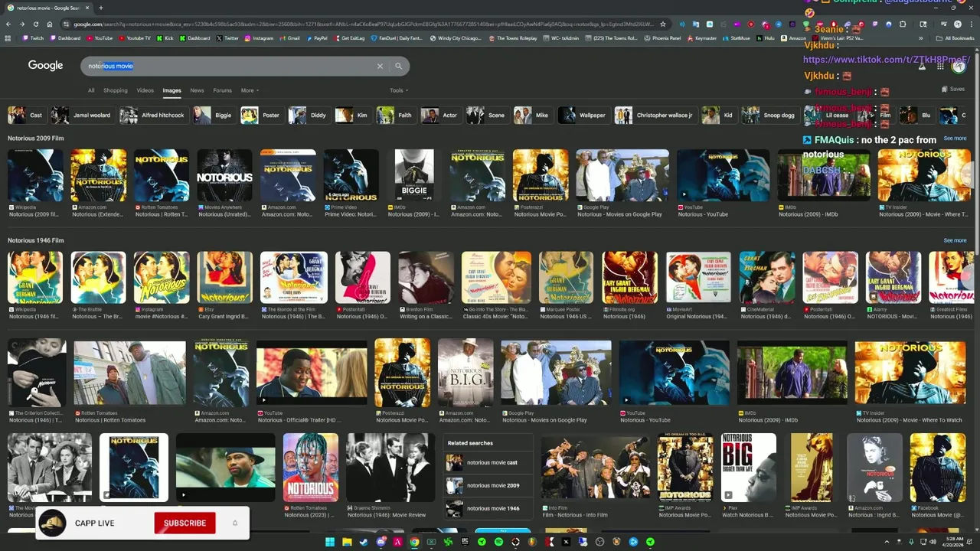
Task: Open the Hulu bookmark
Action: [765, 37]
